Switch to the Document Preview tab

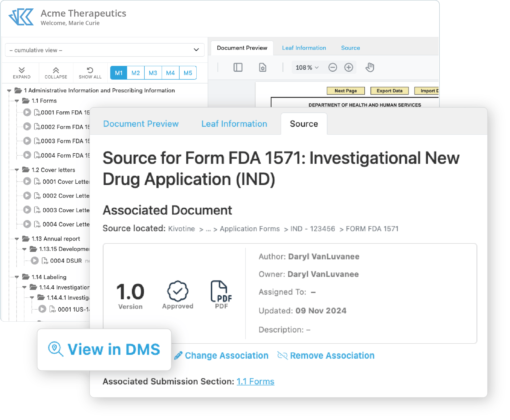point(142,123)
